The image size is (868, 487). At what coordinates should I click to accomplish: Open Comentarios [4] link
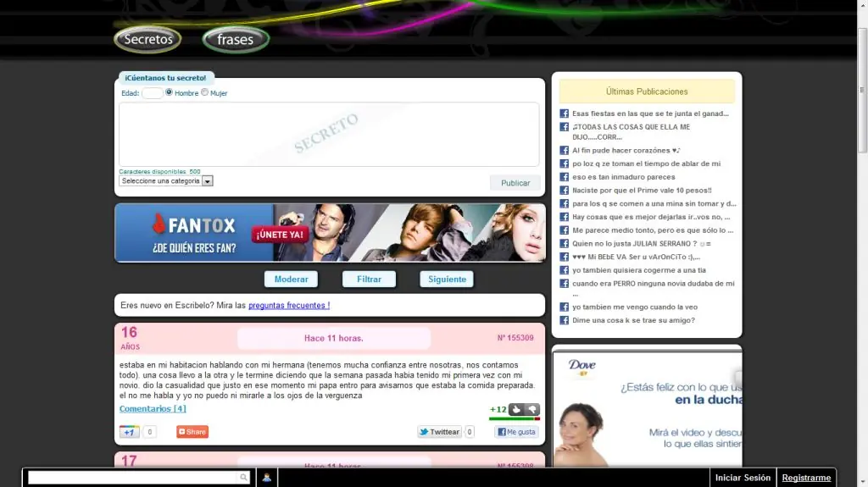pyautogui.click(x=153, y=408)
